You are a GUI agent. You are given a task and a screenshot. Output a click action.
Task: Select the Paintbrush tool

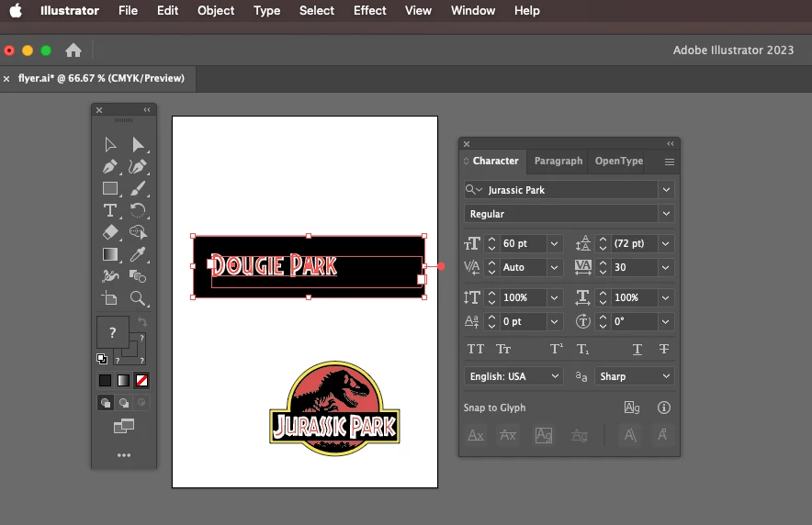(x=138, y=188)
